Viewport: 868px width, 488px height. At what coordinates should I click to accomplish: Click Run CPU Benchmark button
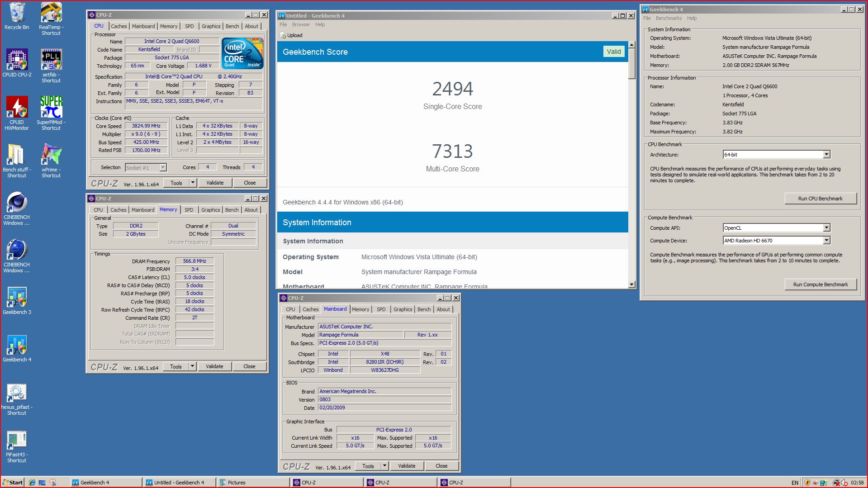pyautogui.click(x=821, y=199)
